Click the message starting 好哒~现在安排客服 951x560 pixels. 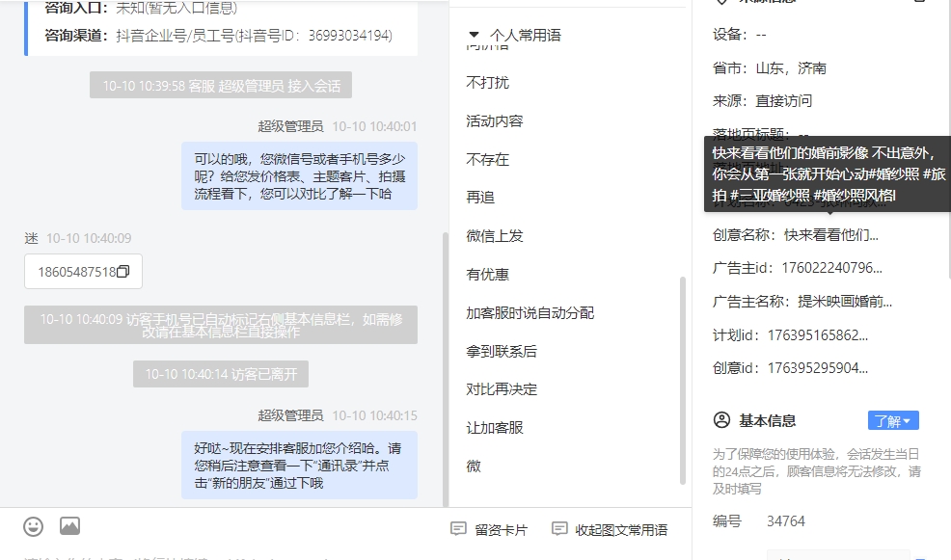[x=300, y=466]
